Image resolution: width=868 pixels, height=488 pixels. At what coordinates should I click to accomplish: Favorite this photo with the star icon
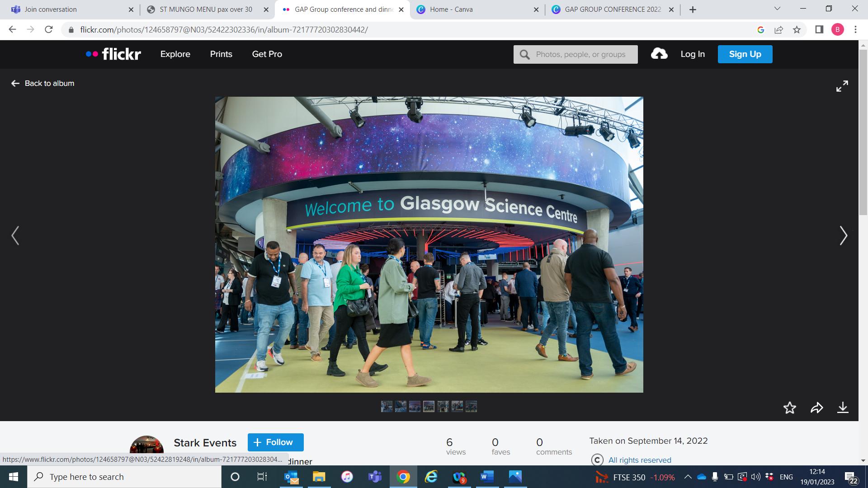click(789, 408)
